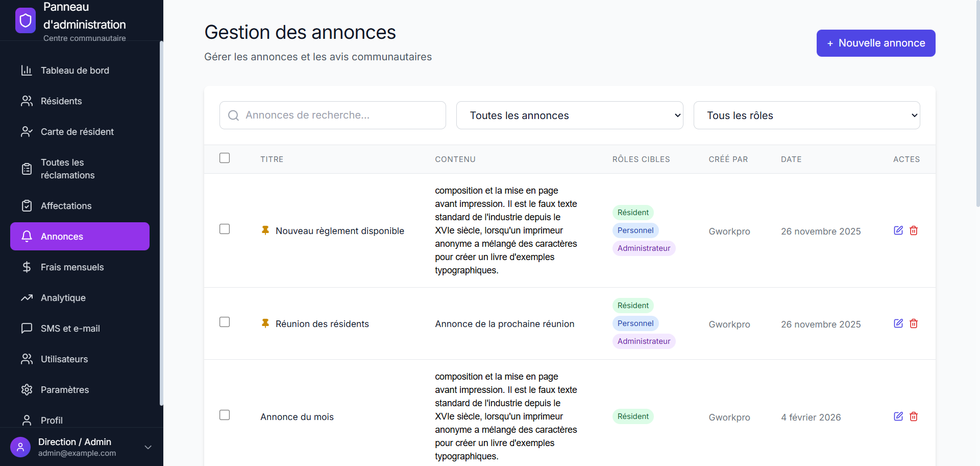The image size is (980, 466).
Task: Click the Résidents people icon in sidebar
Action: pos(27,101)
